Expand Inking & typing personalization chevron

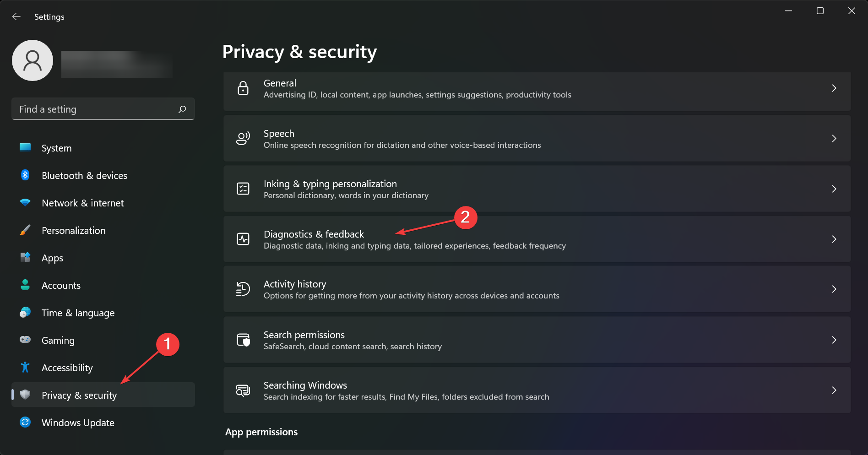coord(834,189)
